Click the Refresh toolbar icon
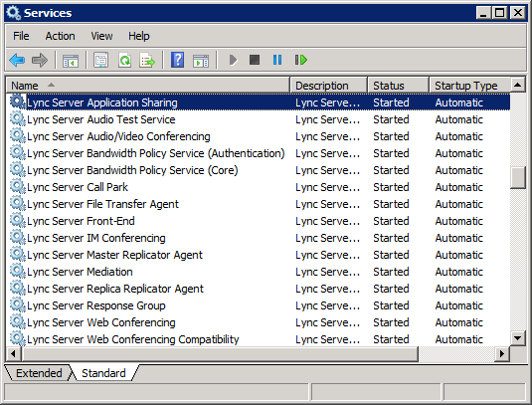The width and height of the screenshot is (532, 405). click(125, 60)
